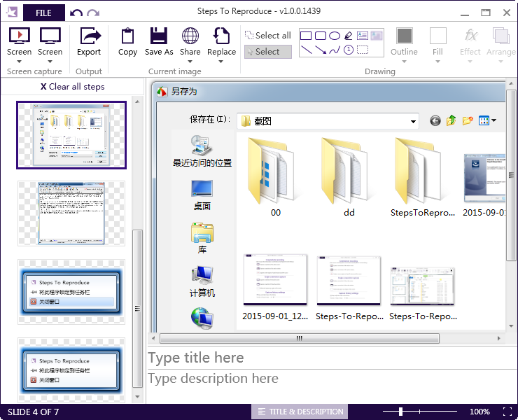Select the folder named 00
This screenshot has height=420, width=518.
click(276, 177)
